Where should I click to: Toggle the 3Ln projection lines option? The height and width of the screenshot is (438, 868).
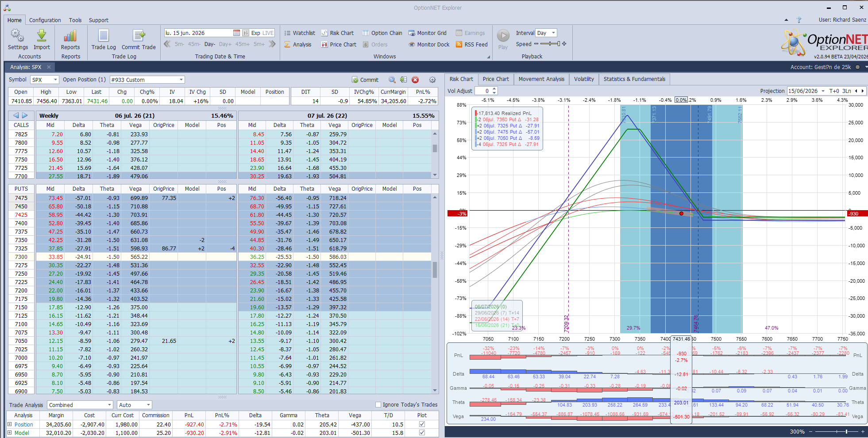coord(846,91)
